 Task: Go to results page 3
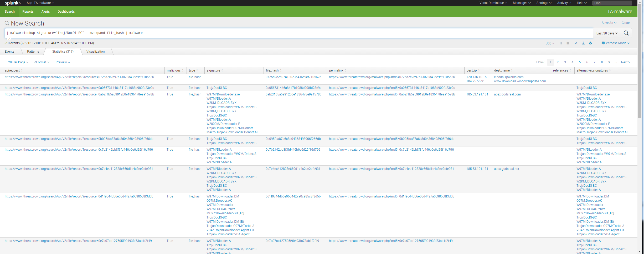(x=565, y=62)
